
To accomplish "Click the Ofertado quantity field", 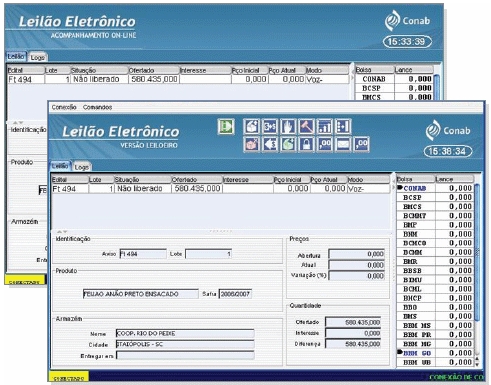I will coord(353,322).
